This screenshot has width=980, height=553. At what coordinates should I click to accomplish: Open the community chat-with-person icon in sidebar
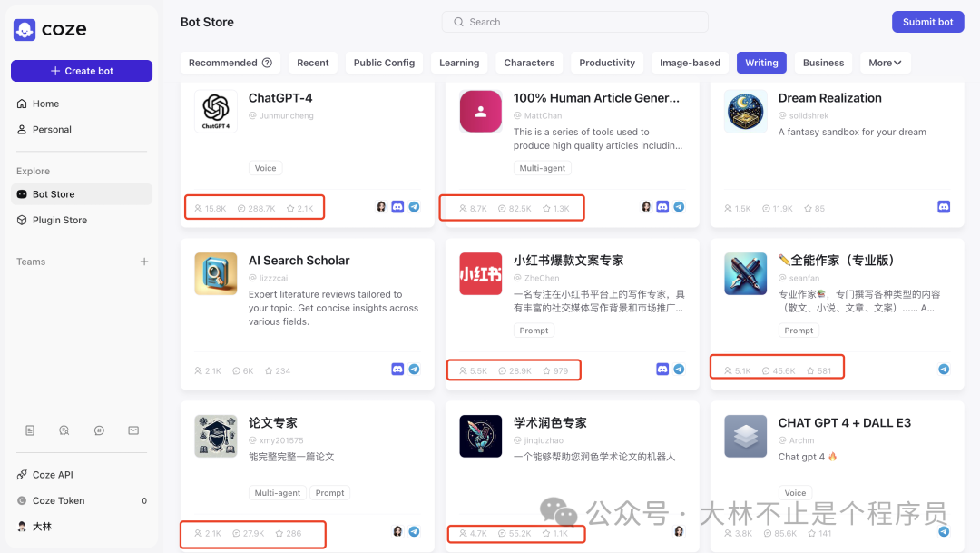pyautogui.click(x=64, y=430)
